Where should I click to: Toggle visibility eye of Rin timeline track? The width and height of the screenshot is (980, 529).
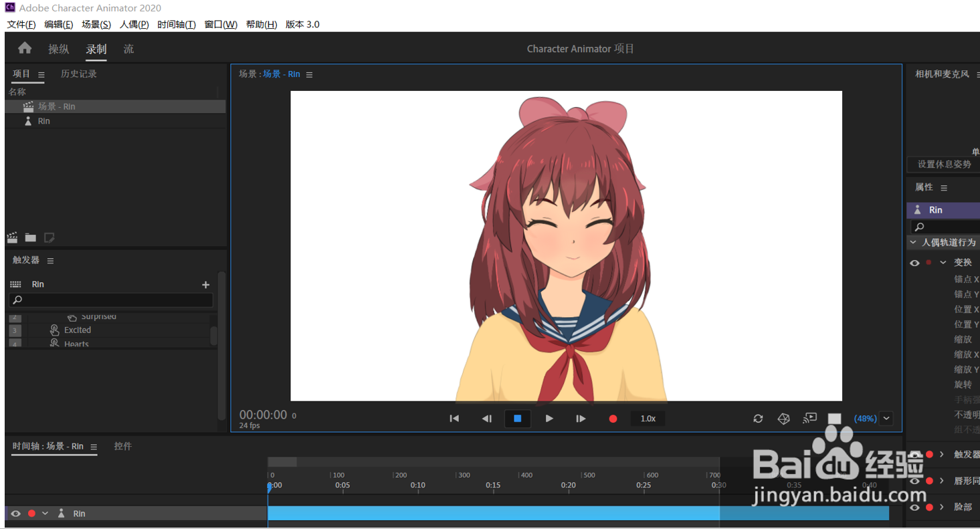coord(15,514)
